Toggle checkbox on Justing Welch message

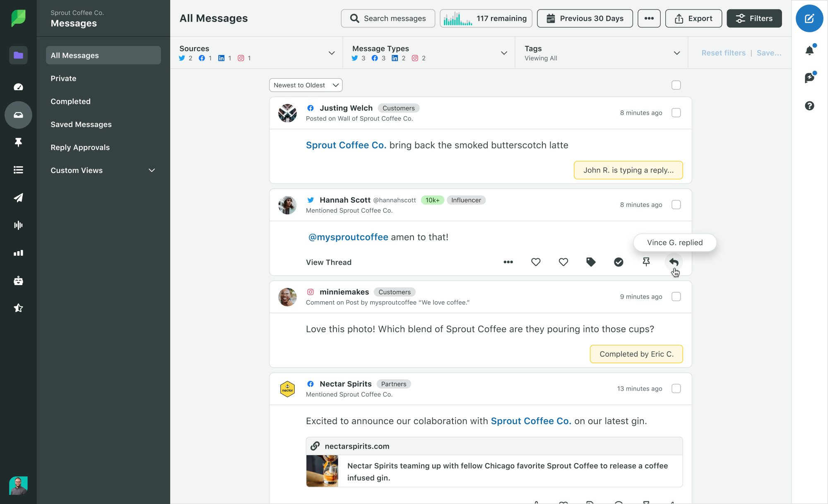(676, 112)
